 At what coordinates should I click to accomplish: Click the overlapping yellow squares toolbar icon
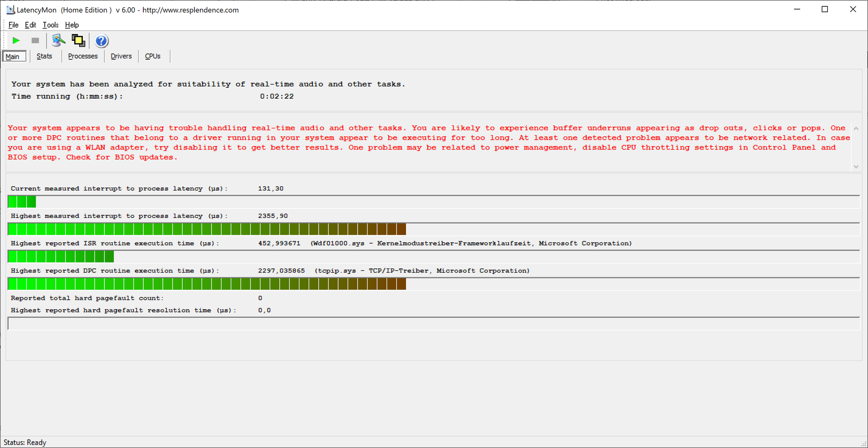click(x=78, y=41)
